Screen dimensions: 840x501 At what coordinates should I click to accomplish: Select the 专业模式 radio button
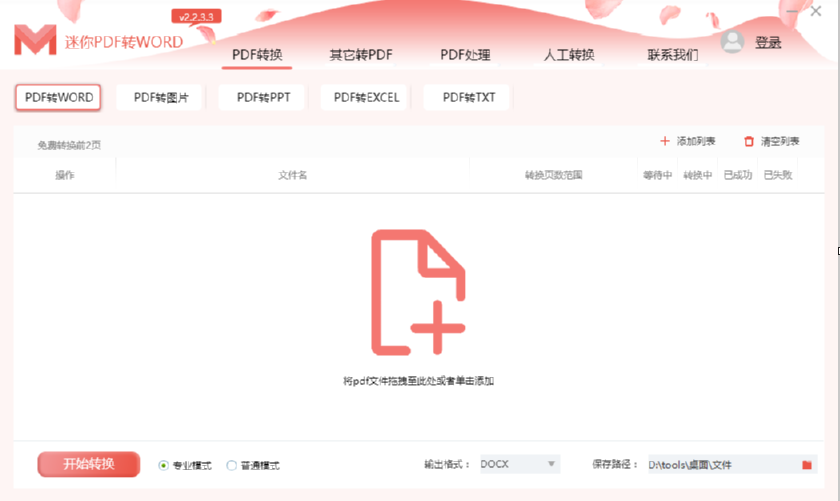[x=163, y=465]
